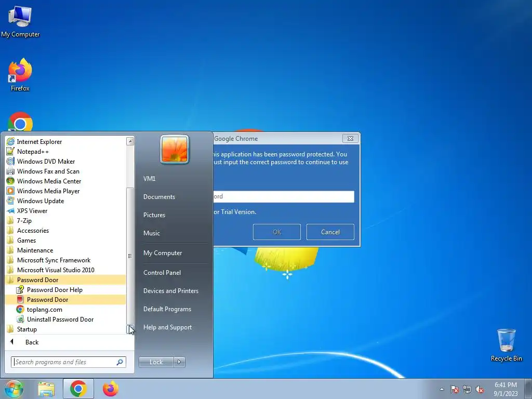Open My Computer from Start menu right pane

(x=175, y=253)
